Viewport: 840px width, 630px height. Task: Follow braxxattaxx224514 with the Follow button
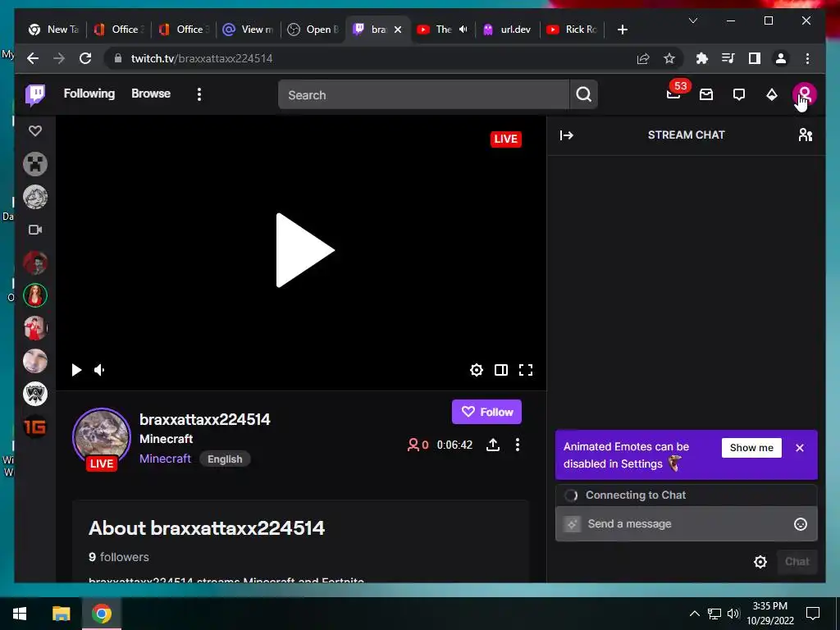coord(486,412)
